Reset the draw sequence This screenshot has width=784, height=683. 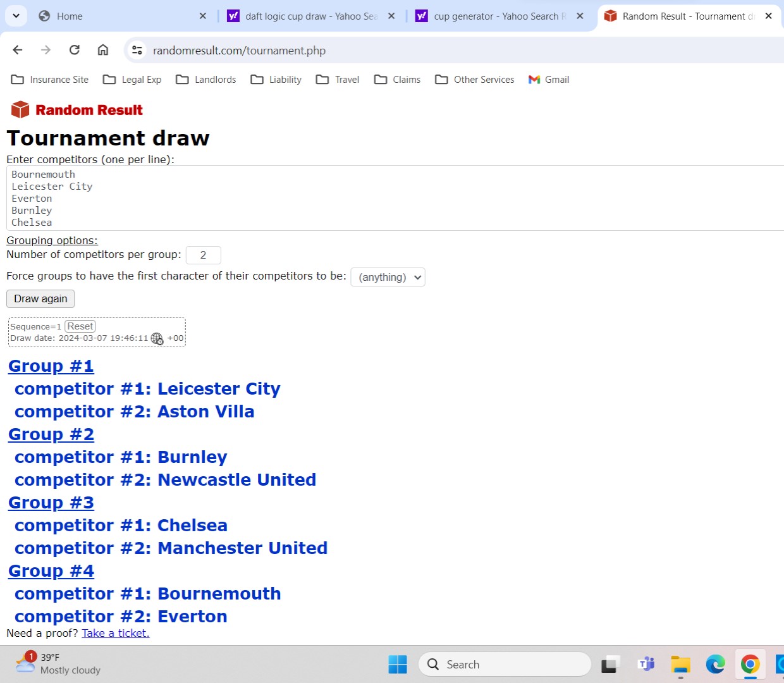click(80, 326)
